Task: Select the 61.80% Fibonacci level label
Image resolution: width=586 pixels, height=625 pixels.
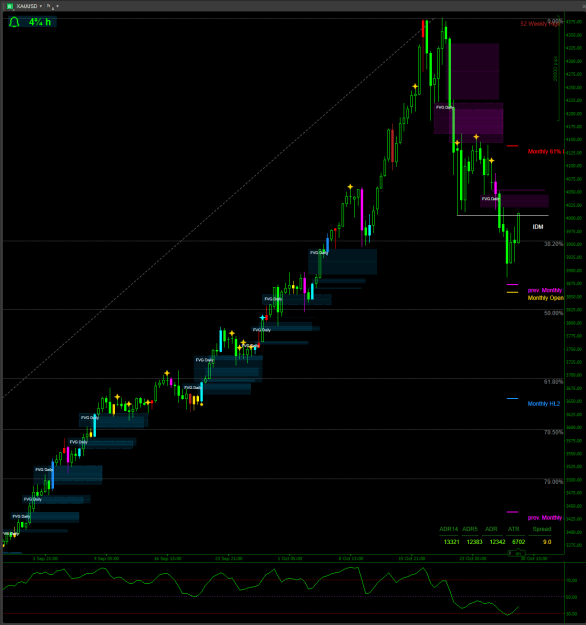Action: (x=553, y=381)
